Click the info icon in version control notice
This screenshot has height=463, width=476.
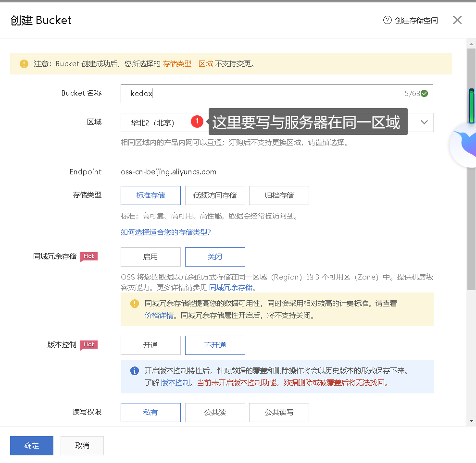point(135,370)
